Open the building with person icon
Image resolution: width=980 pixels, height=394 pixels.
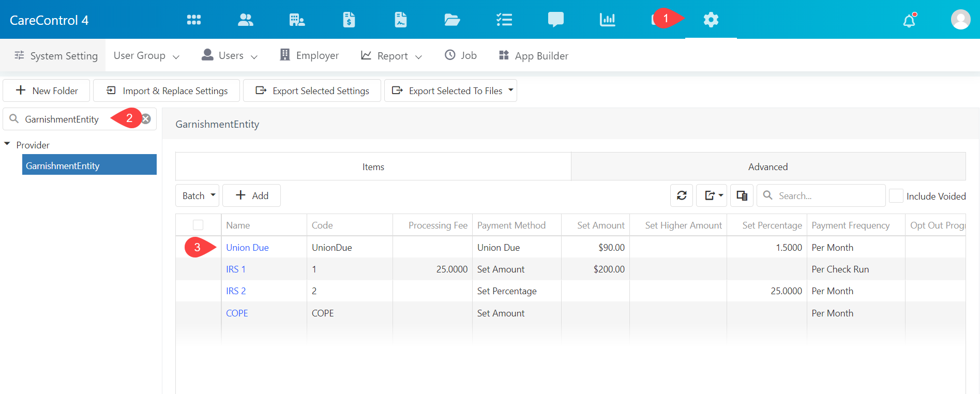(297, 20)
